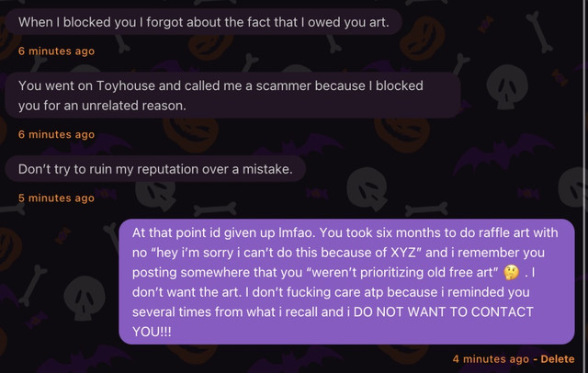Select the Toyhouse scammer message bubble

tap(232, 96)
